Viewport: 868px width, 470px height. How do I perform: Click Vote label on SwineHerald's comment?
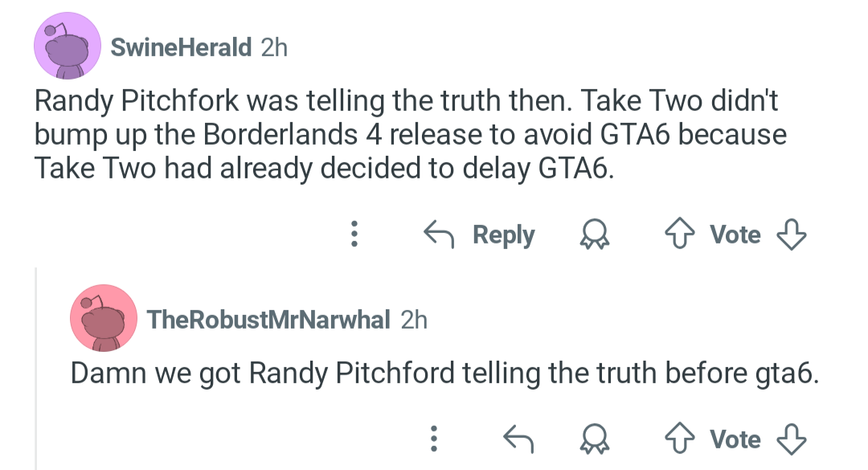735,235
